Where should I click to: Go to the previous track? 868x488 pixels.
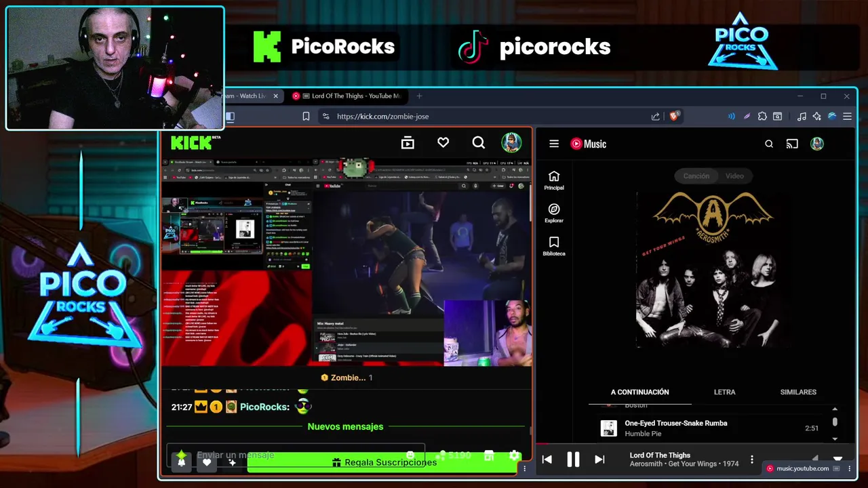(x=547, y=460)
